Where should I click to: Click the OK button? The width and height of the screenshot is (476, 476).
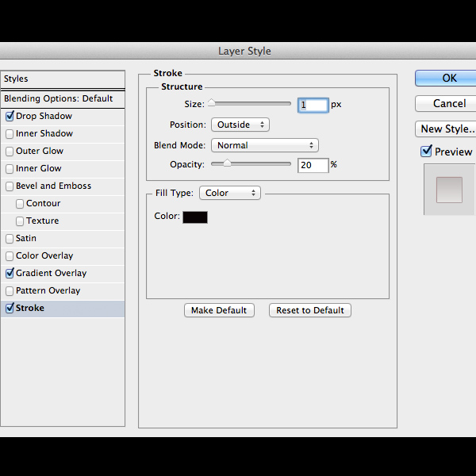(x=445, y=79)
